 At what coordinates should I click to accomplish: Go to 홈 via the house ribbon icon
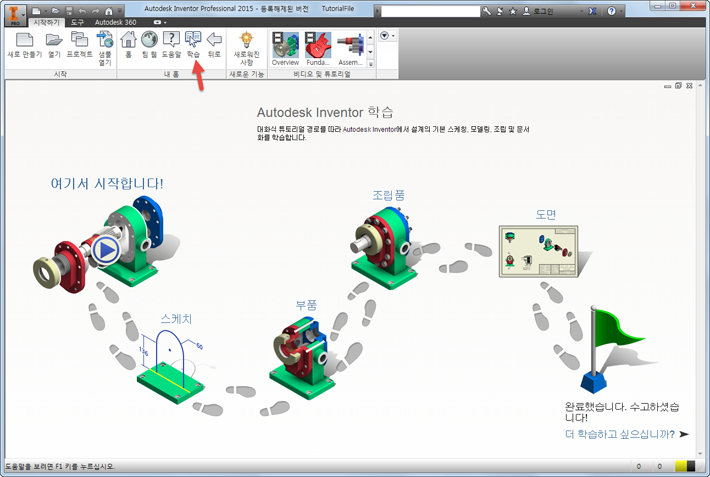point(129,45)
